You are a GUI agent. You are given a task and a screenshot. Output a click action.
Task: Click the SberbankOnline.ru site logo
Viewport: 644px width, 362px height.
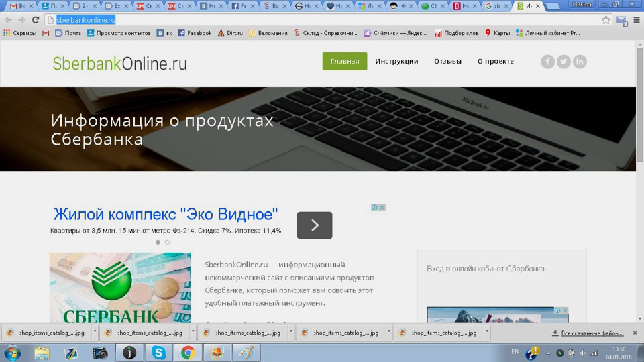pos(120,64)
